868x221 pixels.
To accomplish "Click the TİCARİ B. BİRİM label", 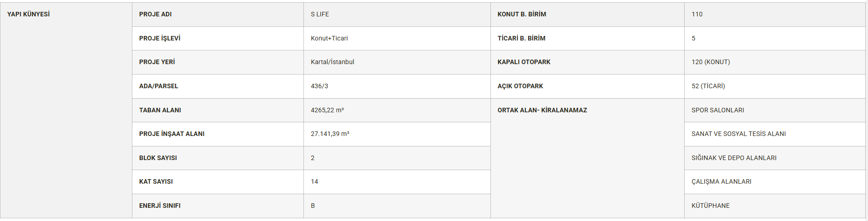I will point(521,39).
